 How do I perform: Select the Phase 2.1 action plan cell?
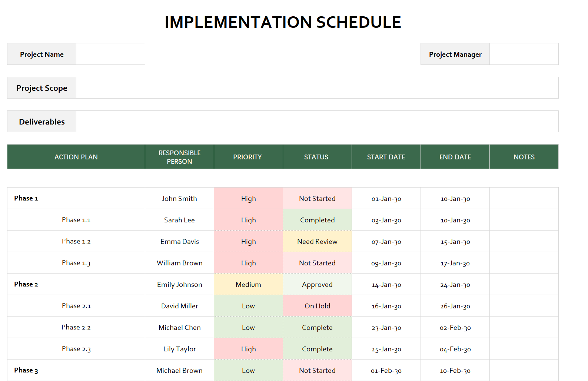(76, 306)
